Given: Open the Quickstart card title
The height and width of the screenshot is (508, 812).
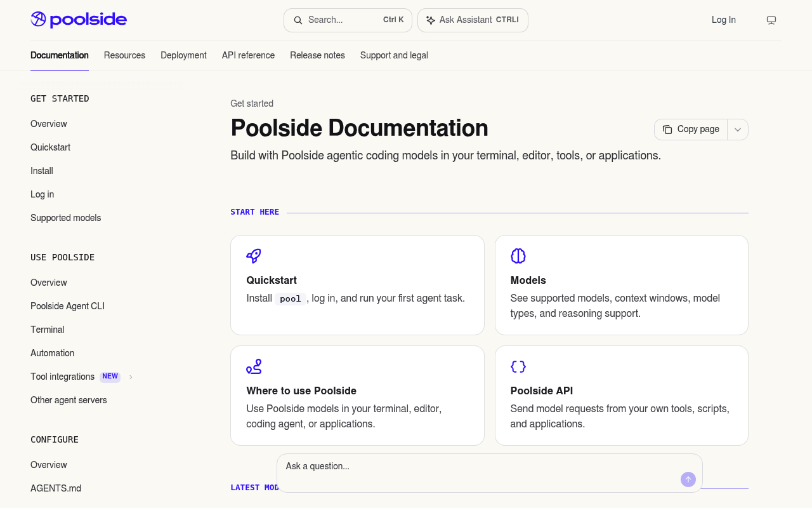Looking at the screenshot, I should [x=272, y=280].
